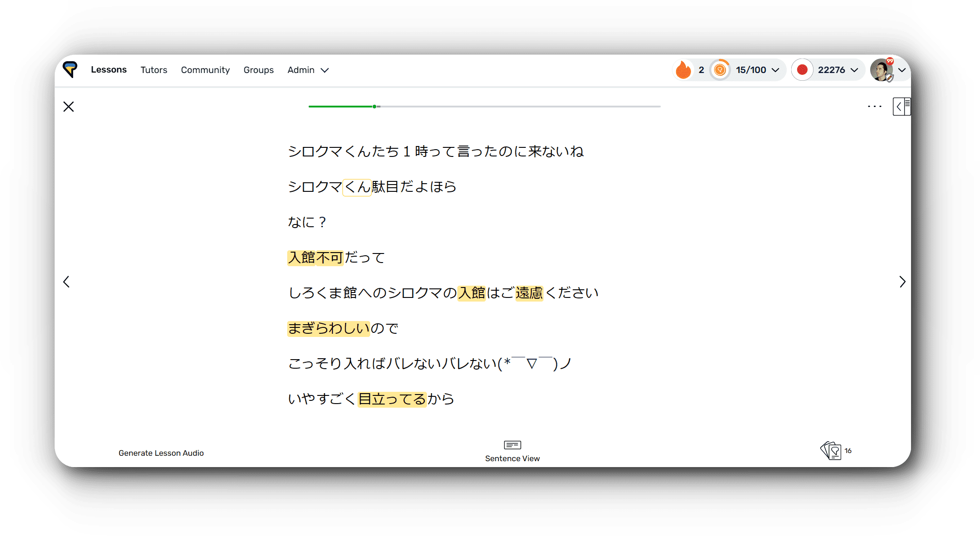This screenshot has width=980, height=536.
Task: Click Generate Lesson Audio
Action: tap(161, 453)
